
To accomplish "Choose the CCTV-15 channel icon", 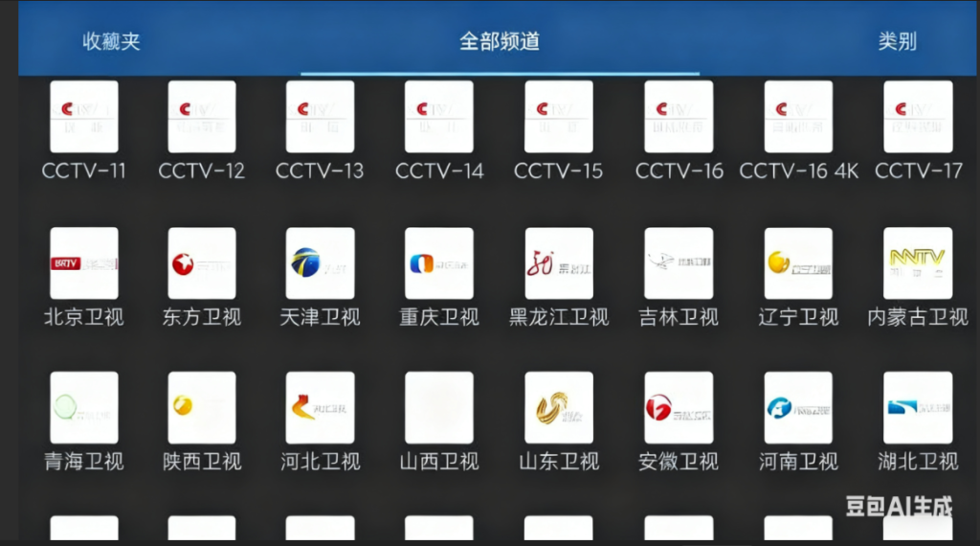I will pyautogui.click(x=559, y=116).
